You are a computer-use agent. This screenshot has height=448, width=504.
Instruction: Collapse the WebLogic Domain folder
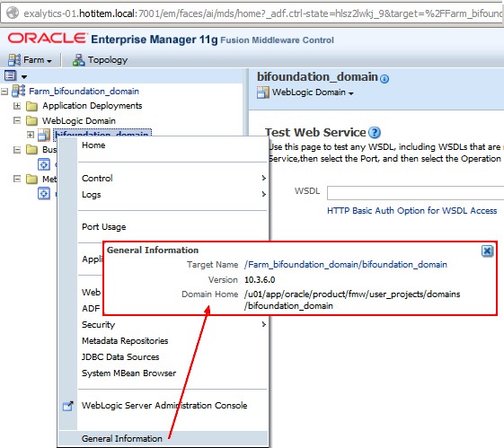(17, 120)
